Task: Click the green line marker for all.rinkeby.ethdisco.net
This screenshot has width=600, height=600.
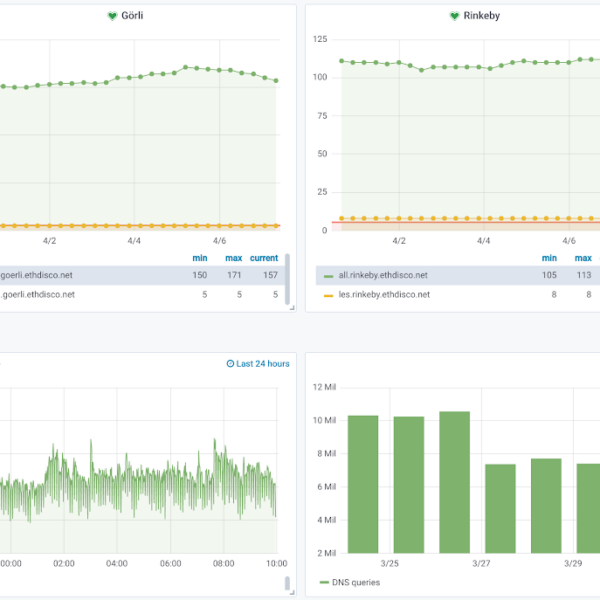Action: [327, 275]
